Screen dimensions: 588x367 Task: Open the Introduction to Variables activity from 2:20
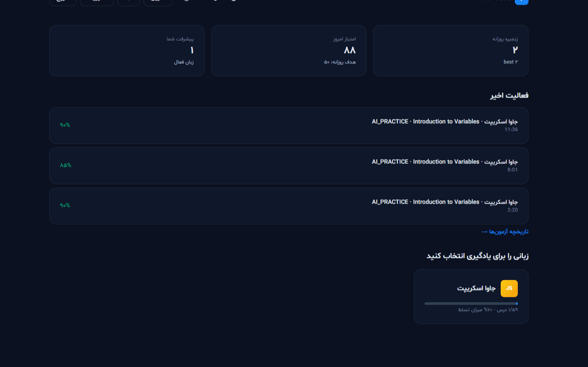289,206
